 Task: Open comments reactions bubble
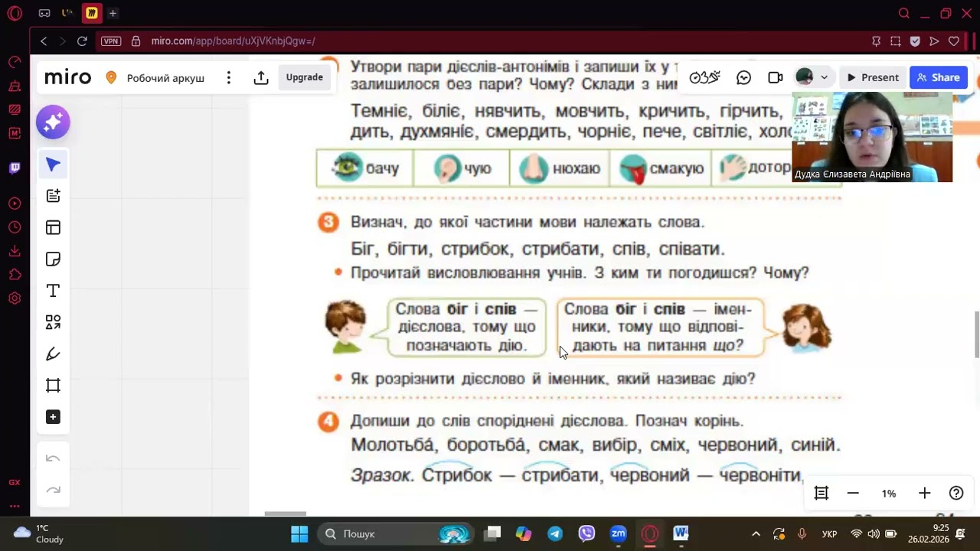743,77
